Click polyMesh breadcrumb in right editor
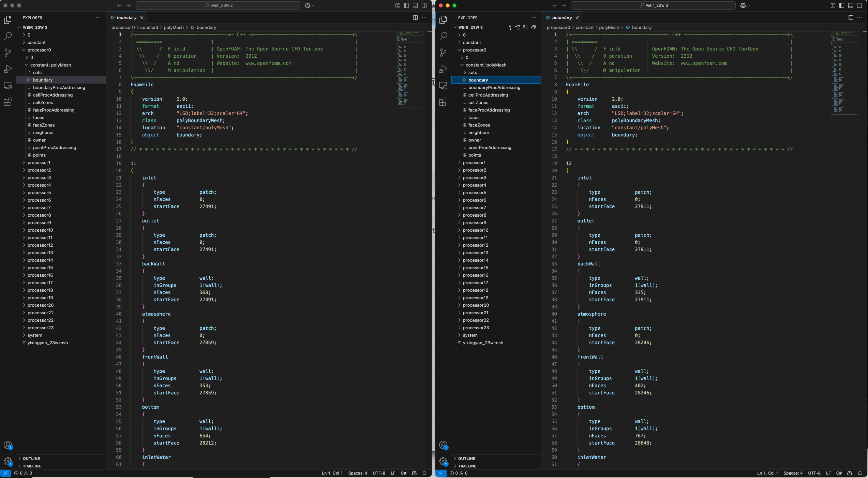Image resolution: width=868 pixels, height=478 pixels. coord(609,27)
